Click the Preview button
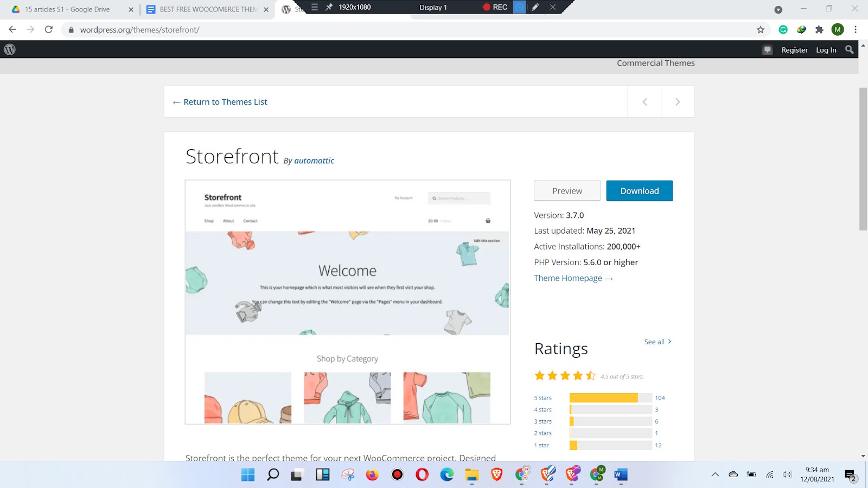 pyautogui.click(x=567, y=191)
